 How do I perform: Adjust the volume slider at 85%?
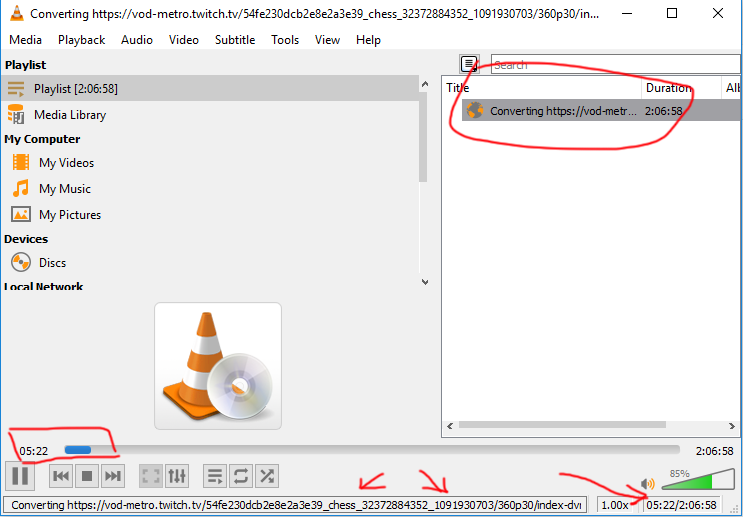coord(697,481)
